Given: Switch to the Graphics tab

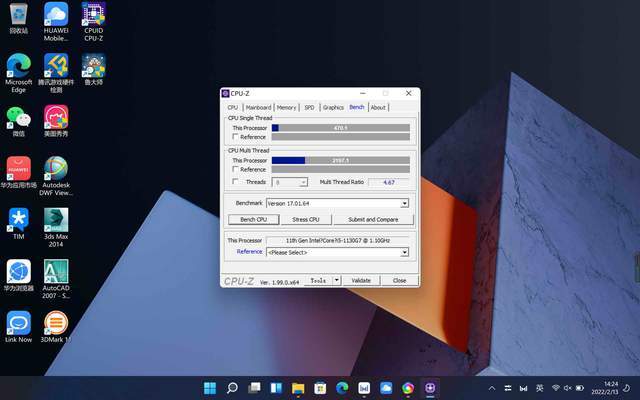Looking at the screenshot, I should point(333,107).
